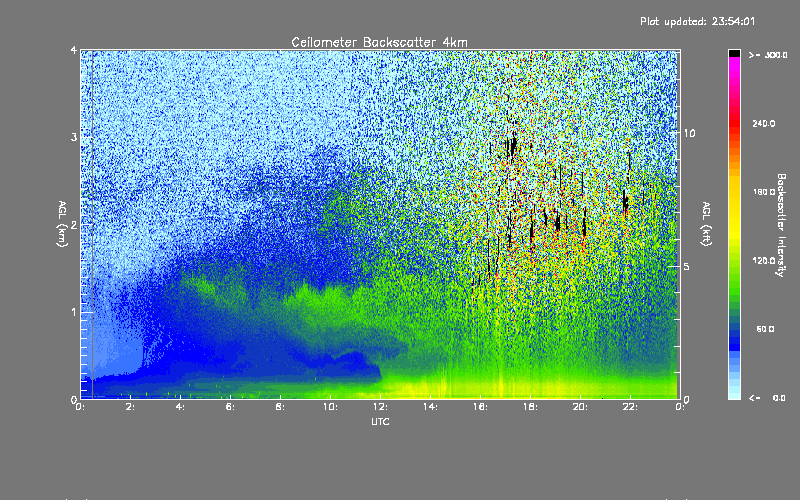800x500 pixels.
Task: Click the 10 kft tick label
Action: point(689,134)
